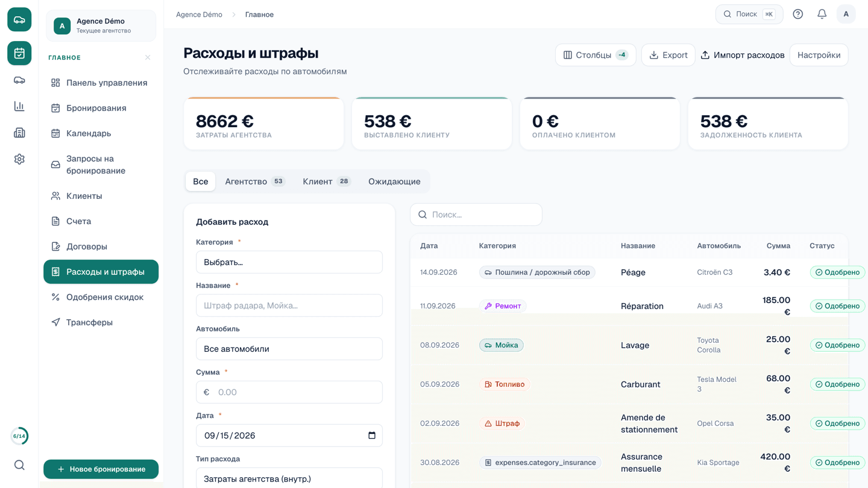Image resolution: width=868 pixels, height=488 pixels.
Task: Open the Тип расхода dropdown
Action: pos(289,478)
